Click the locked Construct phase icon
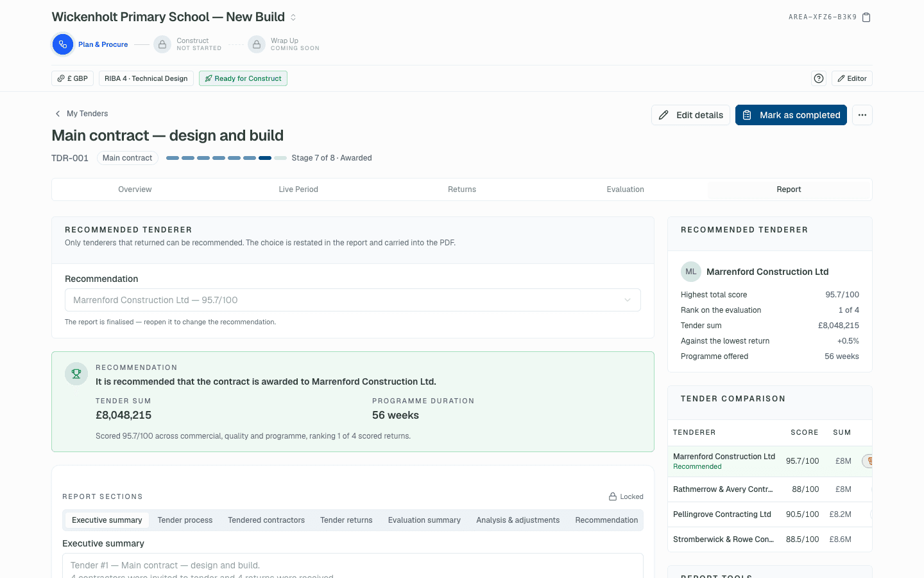 point(162,44)
